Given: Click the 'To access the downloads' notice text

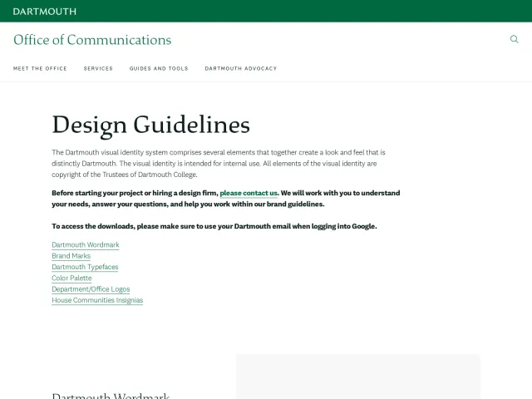Looking at the screenshot, I should 214,226.
